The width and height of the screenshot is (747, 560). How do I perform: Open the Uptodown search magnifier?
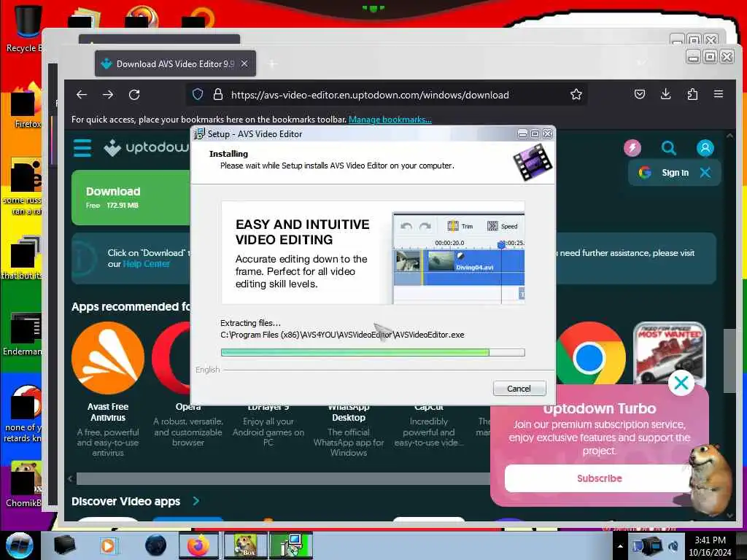point(668,148)
